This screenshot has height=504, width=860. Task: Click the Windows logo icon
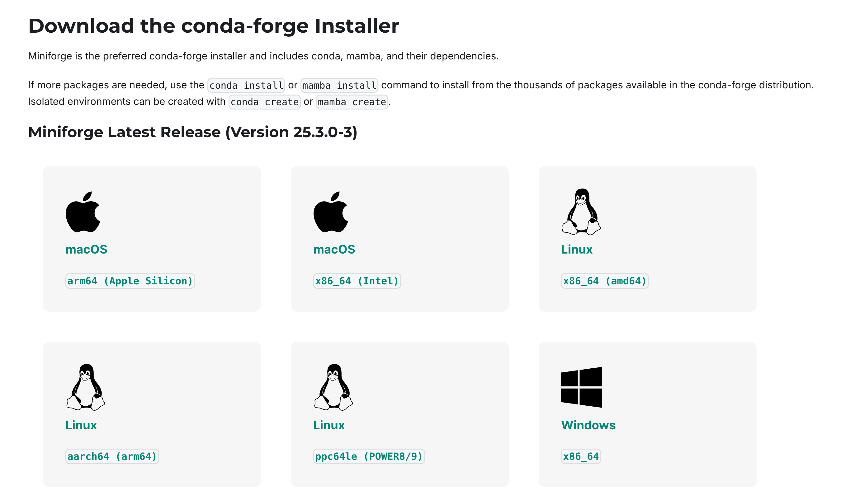pyautogui.click(x=582, y=387)
